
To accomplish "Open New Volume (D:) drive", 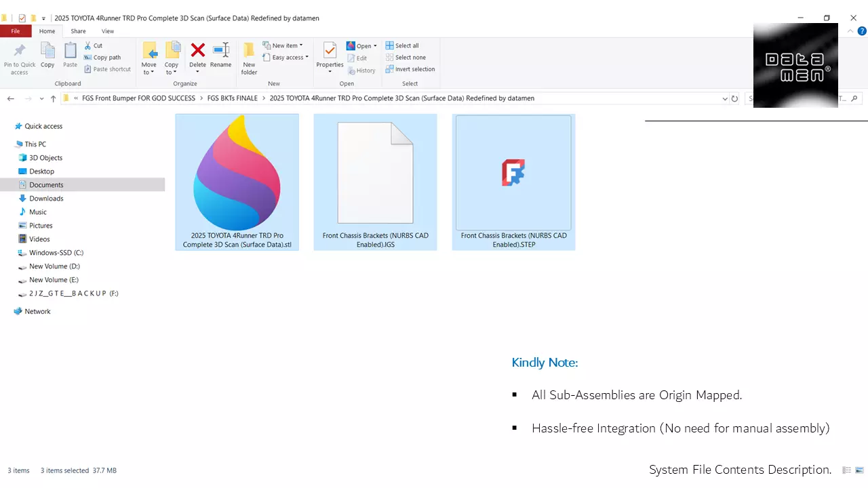I will 54,266.
